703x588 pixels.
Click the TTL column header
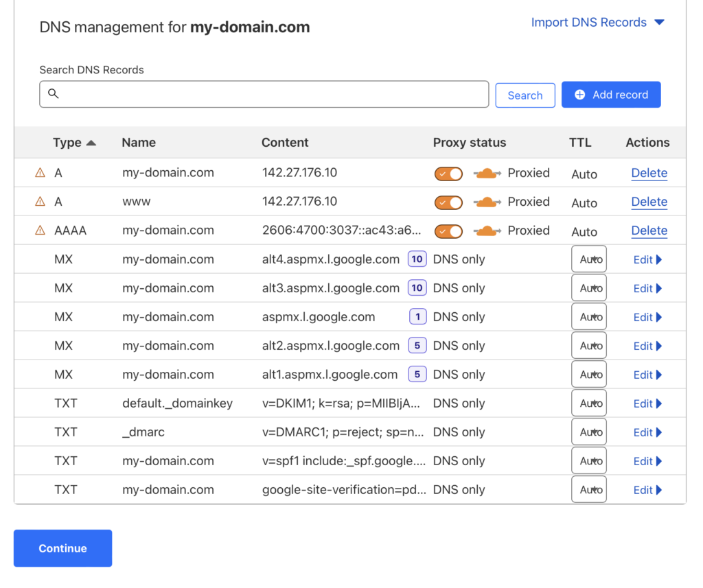pos(580,143)
